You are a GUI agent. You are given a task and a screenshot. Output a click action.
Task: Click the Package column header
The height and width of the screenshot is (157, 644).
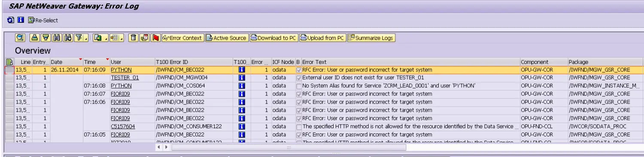coord(605,62)
